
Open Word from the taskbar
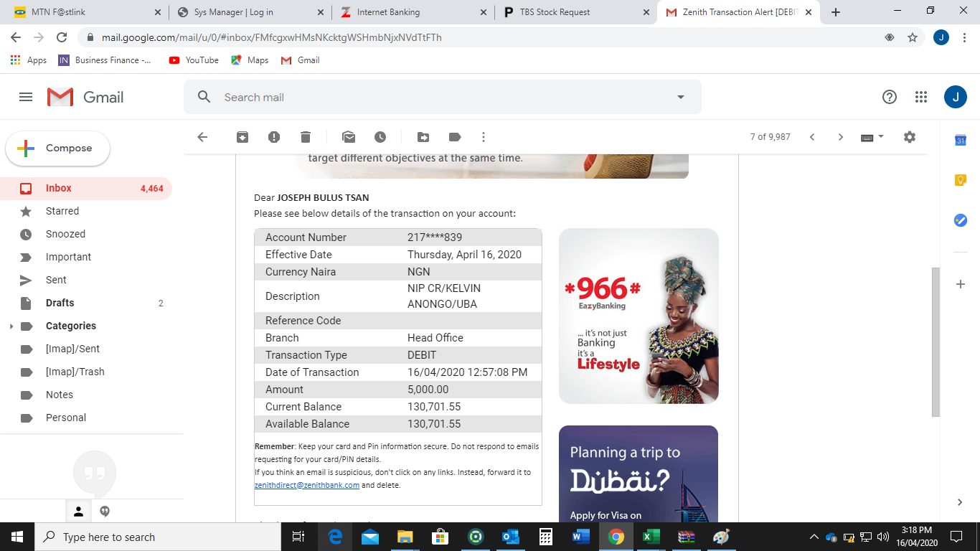[581, 537]
